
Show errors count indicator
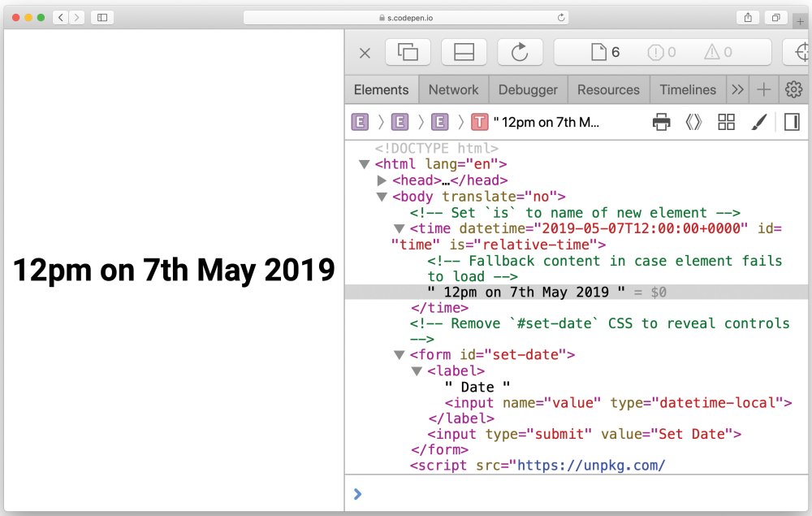(661, 52)
